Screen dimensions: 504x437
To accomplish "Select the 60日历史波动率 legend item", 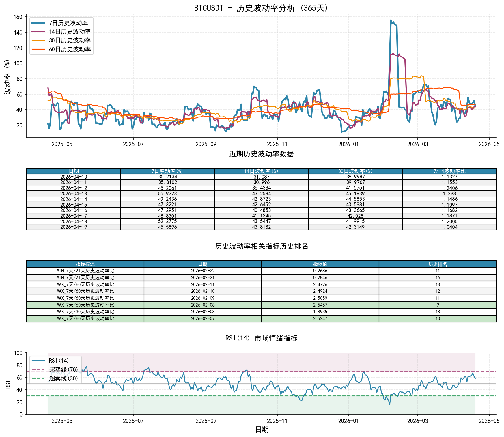I will (x=61, y=49).
